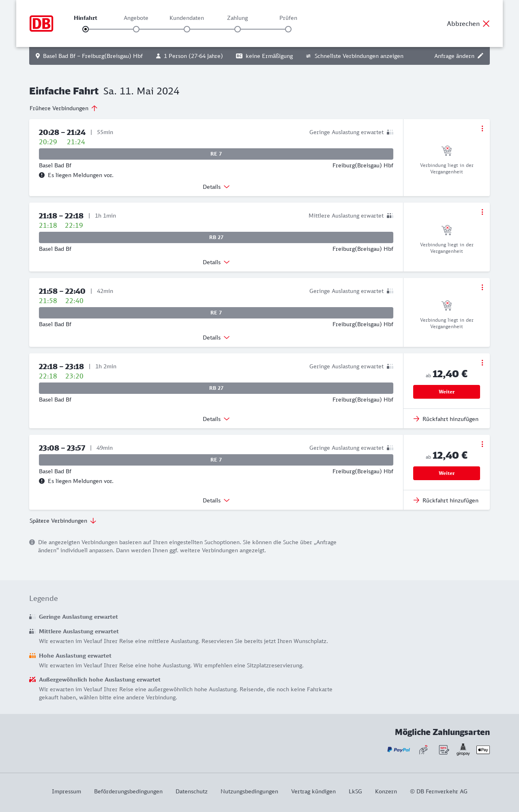519x812 pixels.
Task: Open three-dot menu for 20:28 connection
Action: point(482,128)
